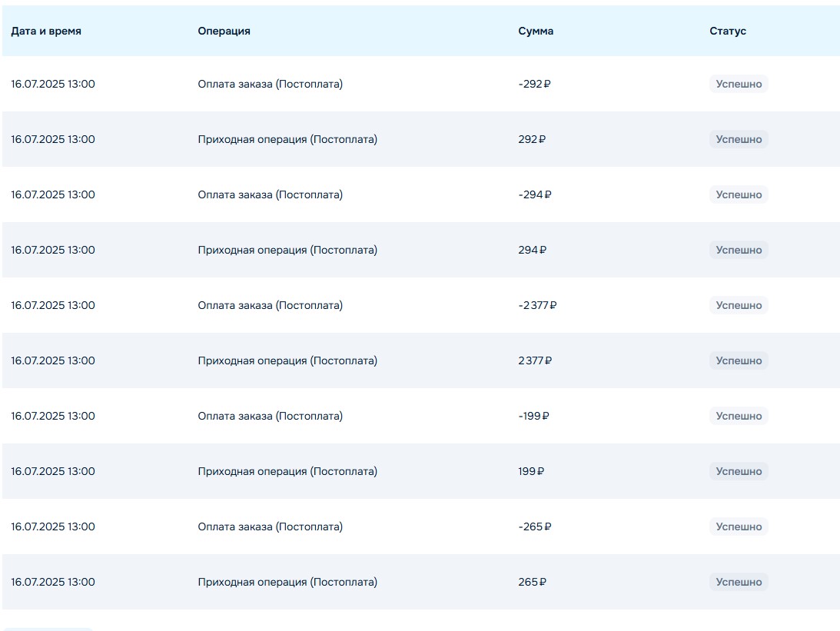Select the "Успешно" badge for the -199 ₽ payment

(739, 416)
